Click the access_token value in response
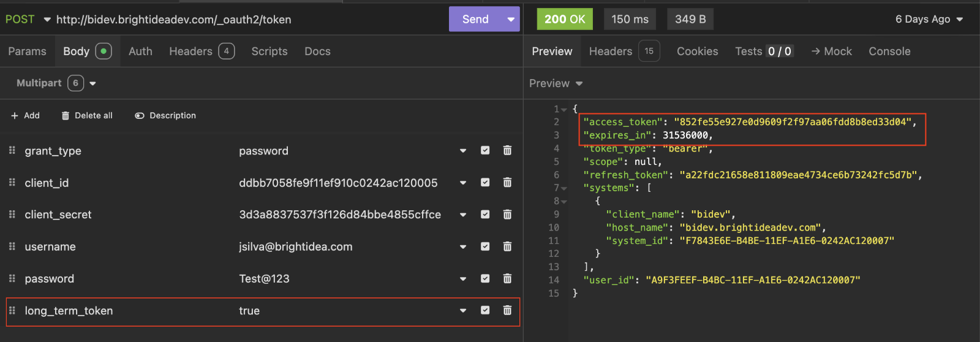The height and width of the screenshot is (342, 980). pos(793,122)
